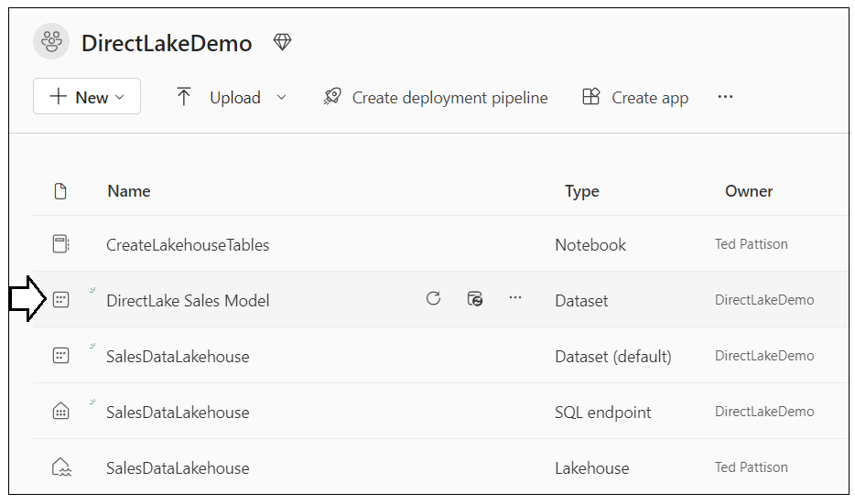The height and width of the screenshot is (504, 855).
Task: Open more options for DirectLake Sales Model
Action: click(515, 298)
